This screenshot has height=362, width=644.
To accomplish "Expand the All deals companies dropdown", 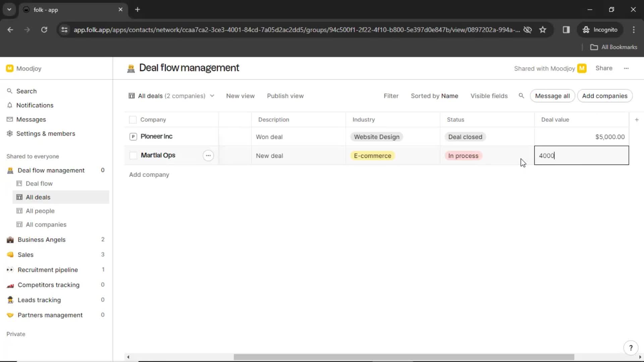I will click(x=212, y=96).
